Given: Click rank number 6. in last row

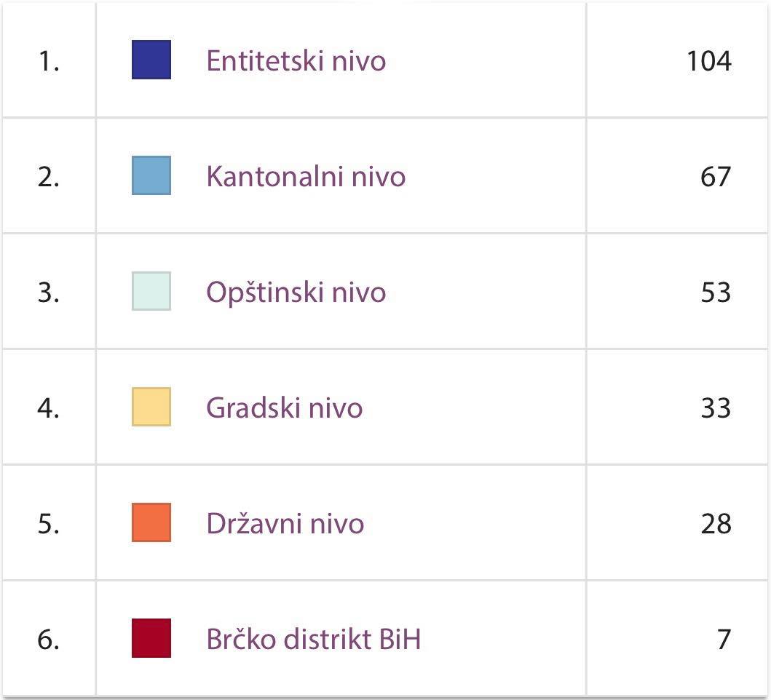Looking at the screenshot, I should click(x=48, y=639).
